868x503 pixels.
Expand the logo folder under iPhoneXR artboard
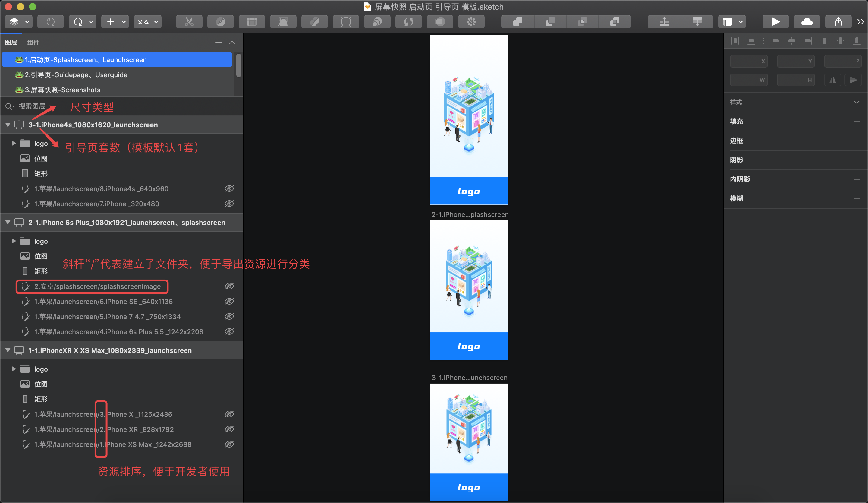click(14, 369)
